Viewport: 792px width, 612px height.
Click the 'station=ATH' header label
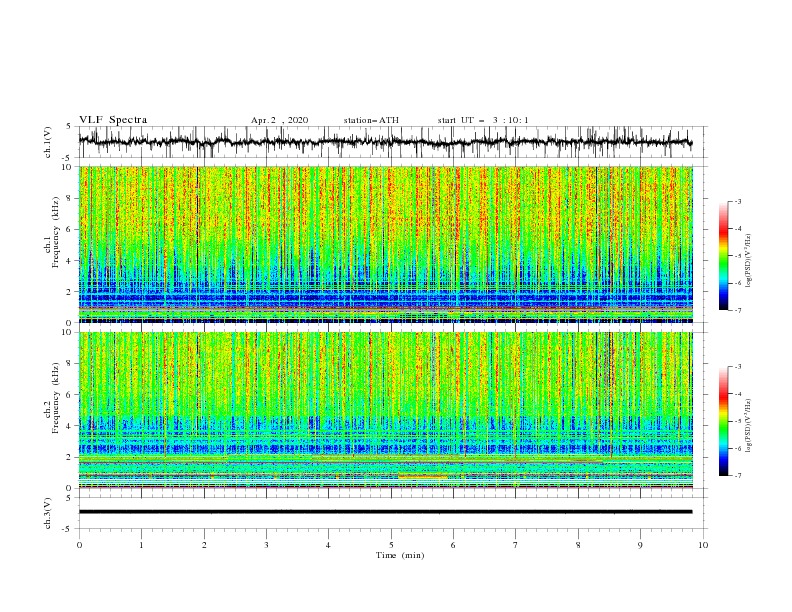371,120
